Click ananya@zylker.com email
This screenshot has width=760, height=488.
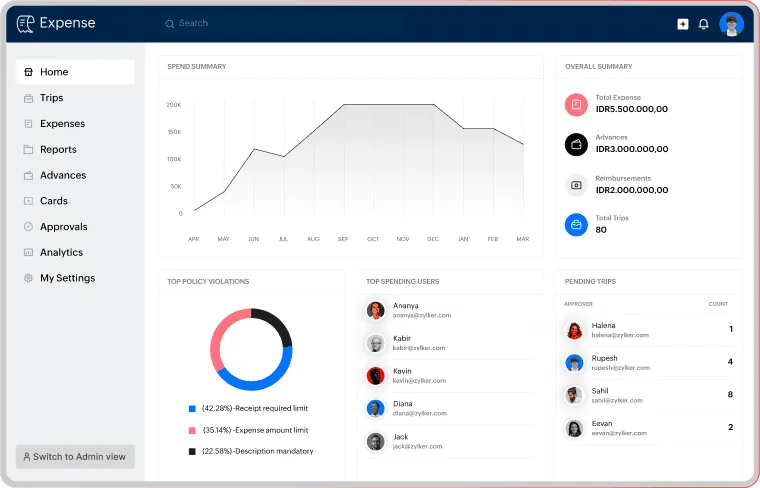422,315
